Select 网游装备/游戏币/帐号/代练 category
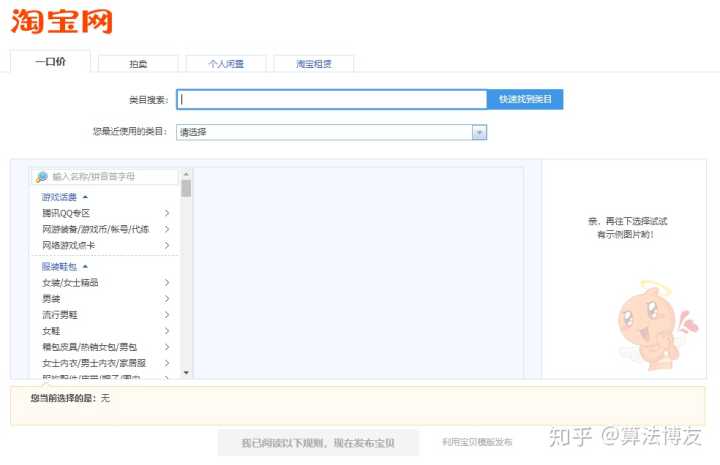This screenshot has width=720, height=465. (x=96, y=229)
